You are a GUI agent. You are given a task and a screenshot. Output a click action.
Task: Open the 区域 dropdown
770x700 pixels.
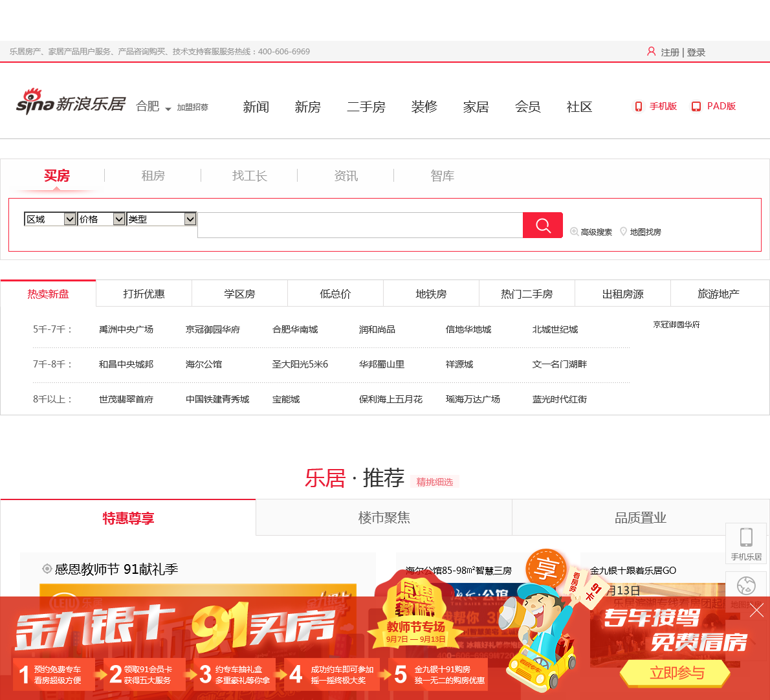[x=50, y=219]
